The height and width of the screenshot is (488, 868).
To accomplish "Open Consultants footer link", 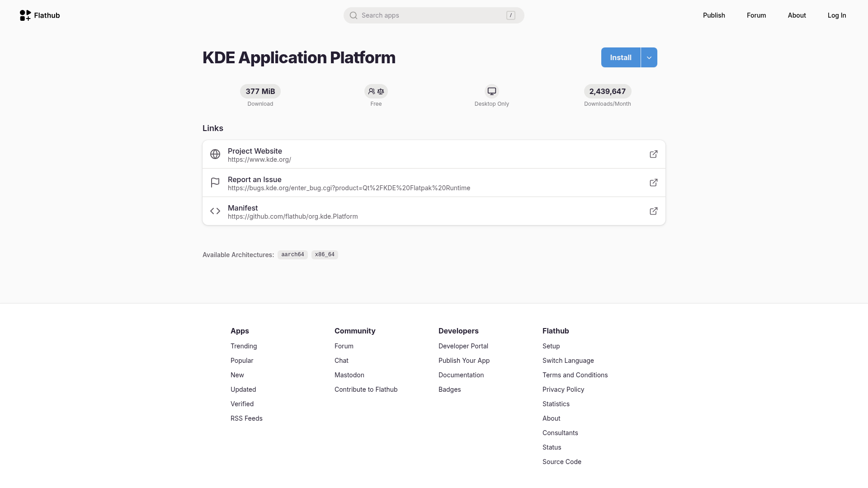I will pos(560,433).
